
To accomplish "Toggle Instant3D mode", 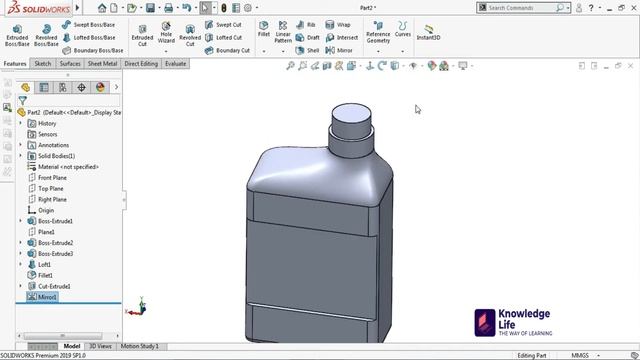I will [428, 32].
